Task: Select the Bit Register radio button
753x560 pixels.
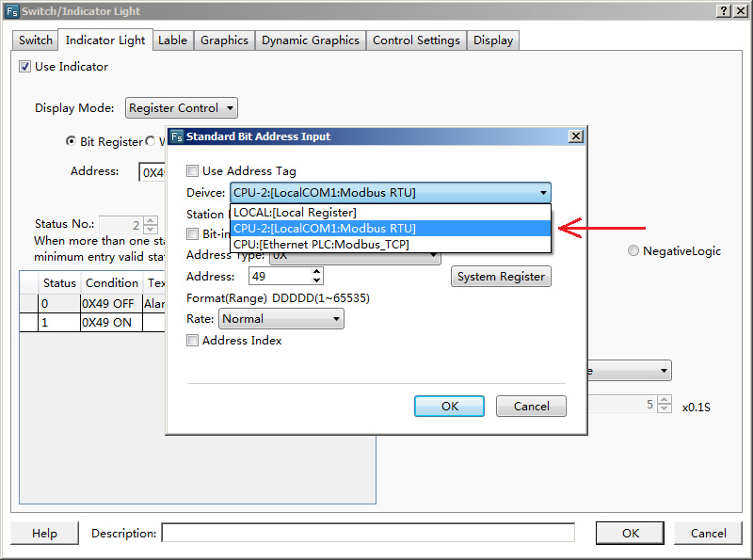Action: coord(71,141)
